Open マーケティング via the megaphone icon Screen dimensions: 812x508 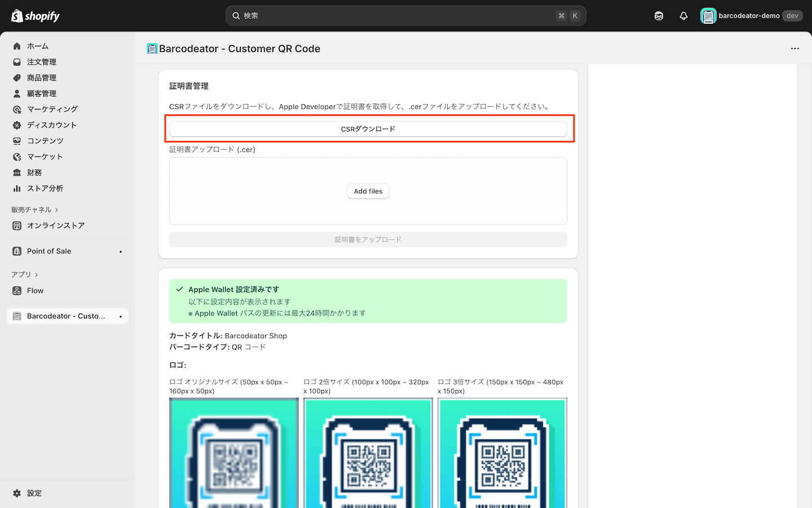[16, 109]
